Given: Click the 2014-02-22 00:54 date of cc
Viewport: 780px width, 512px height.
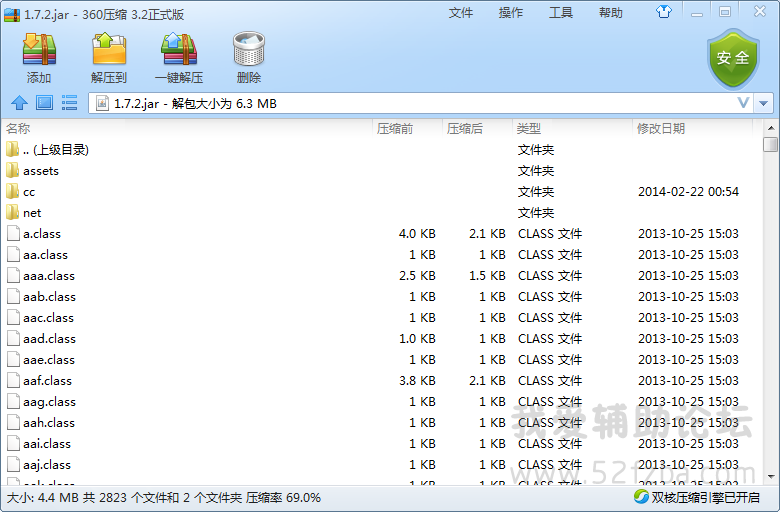Looking at the screenshot, I should (688, 192).
